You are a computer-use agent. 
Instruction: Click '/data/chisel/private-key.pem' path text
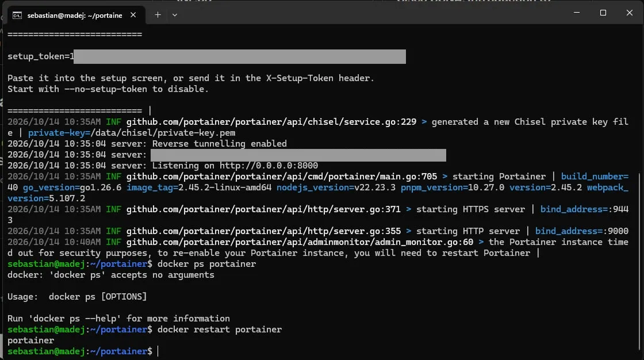tap(163, 133)
